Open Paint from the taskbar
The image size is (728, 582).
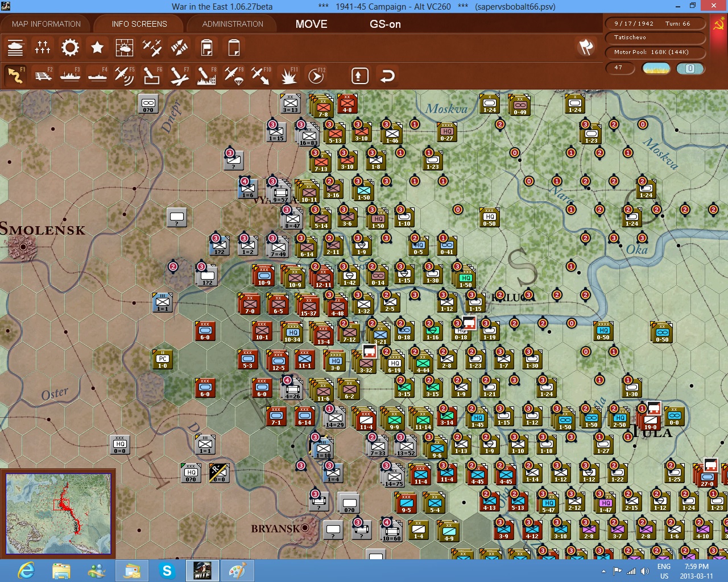pos(238,571)
